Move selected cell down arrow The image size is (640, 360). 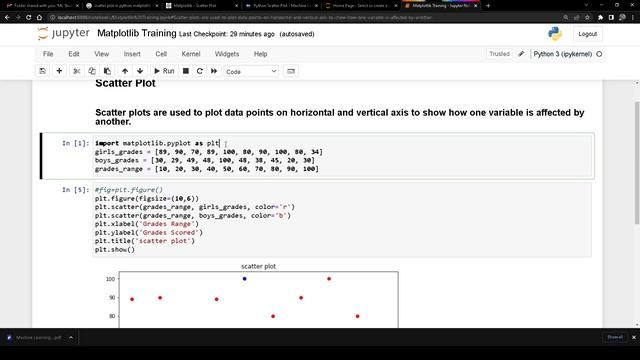140,71
